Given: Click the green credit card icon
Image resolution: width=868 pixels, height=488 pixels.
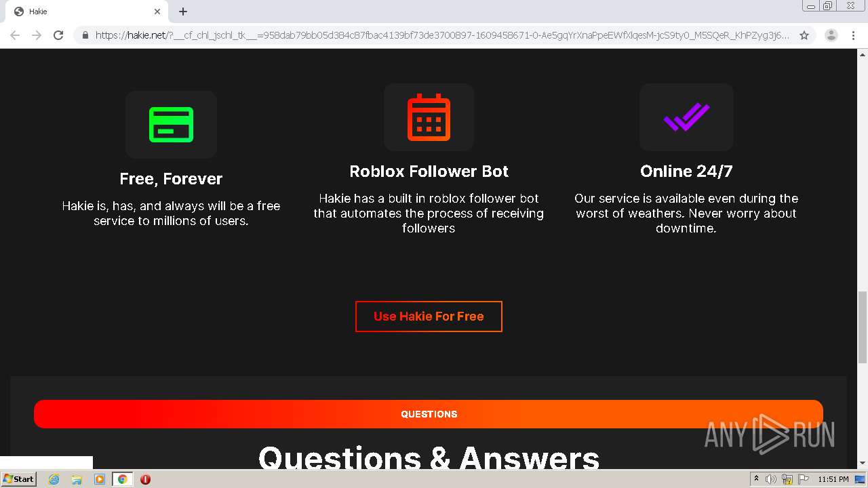Looking at the screenshot, I should tap(171, 125).
